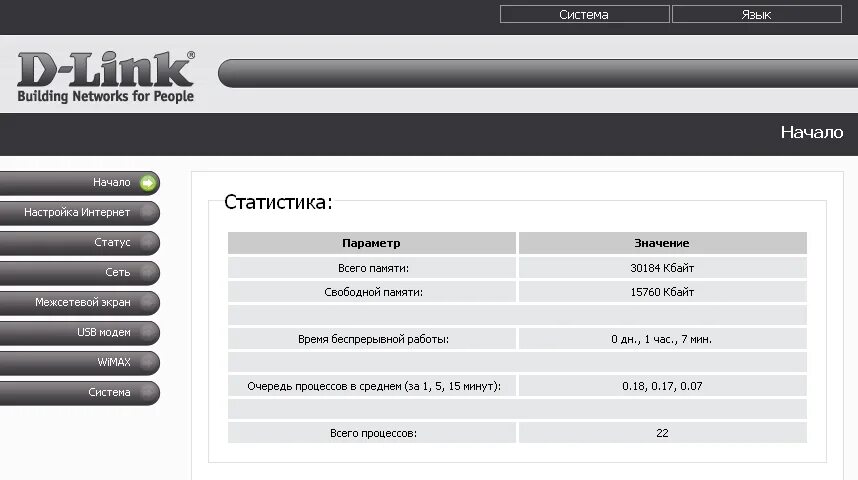Open Настройка Интернет section
858x480 pixels.
tap(79, 213)
